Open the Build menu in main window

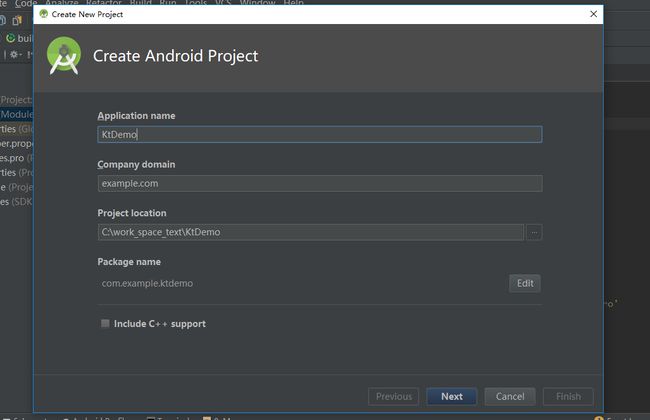141,3
